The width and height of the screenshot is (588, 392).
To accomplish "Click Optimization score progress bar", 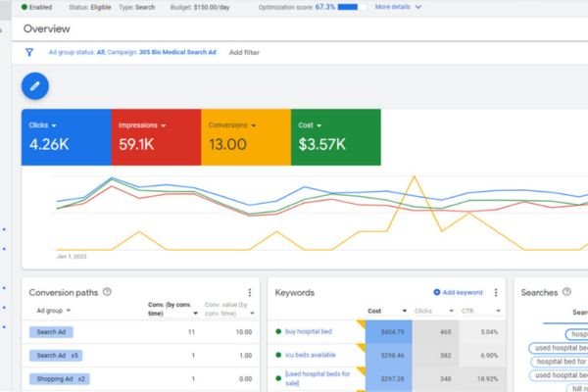I will click(x=352, y=7).
